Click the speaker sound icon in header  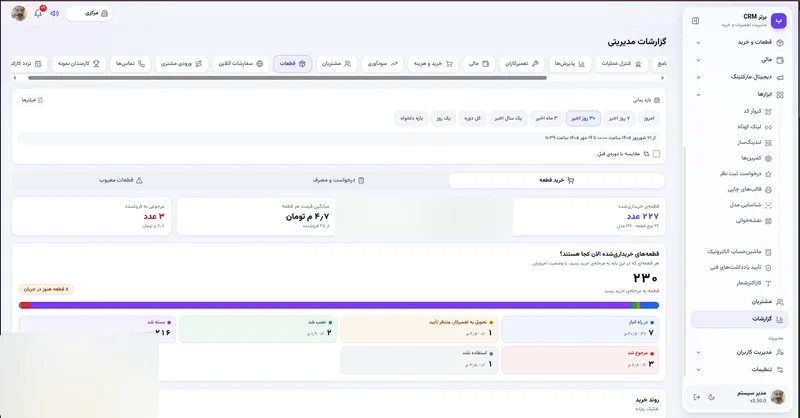(55, 13)
